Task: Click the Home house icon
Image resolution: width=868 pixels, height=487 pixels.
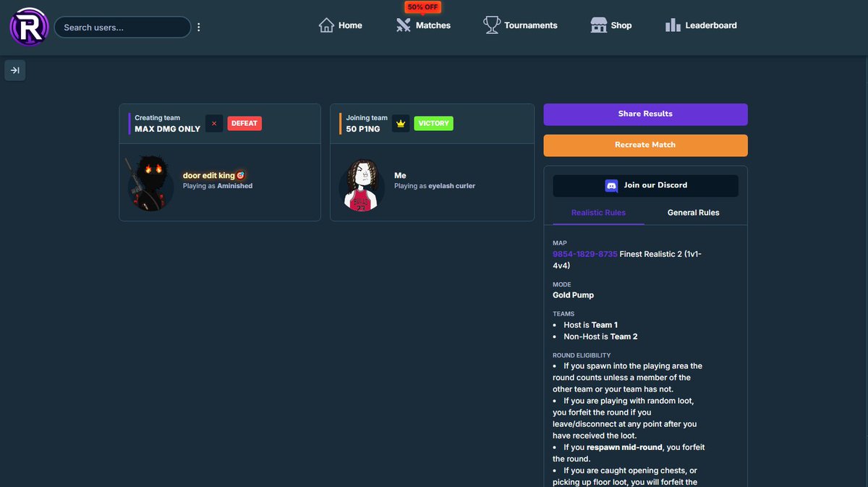Action: [326, 25]
